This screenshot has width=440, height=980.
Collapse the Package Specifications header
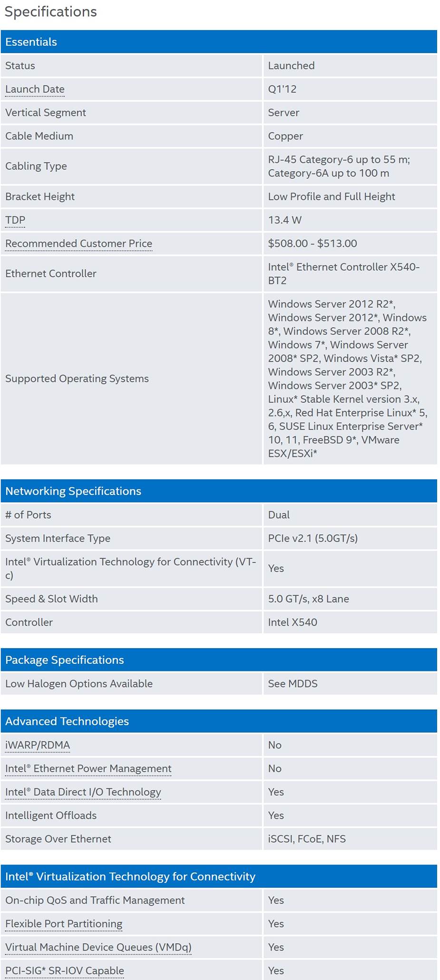(x=219, y=660)
